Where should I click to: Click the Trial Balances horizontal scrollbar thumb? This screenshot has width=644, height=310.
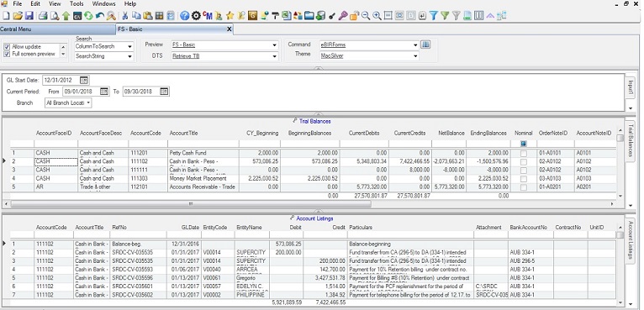coord(191,203)
